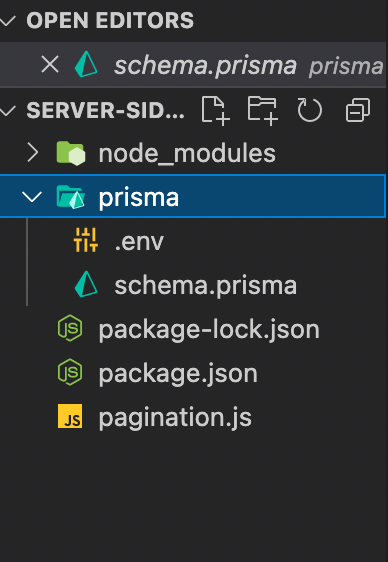Collapse the prisma folder chevron

[x=32, y=197]
